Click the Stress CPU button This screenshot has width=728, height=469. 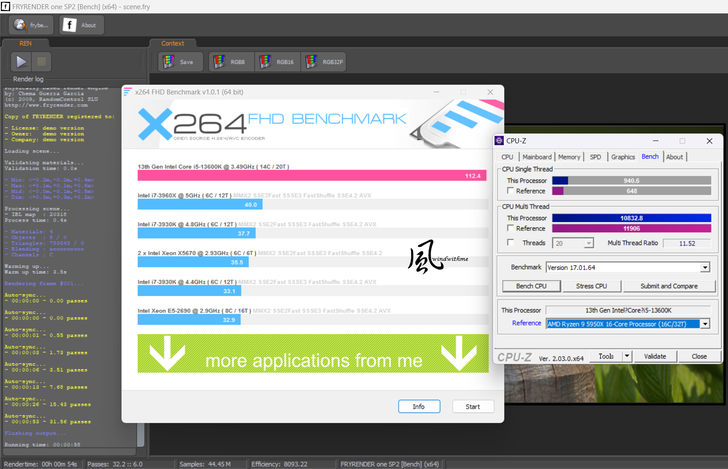(592, 286)
